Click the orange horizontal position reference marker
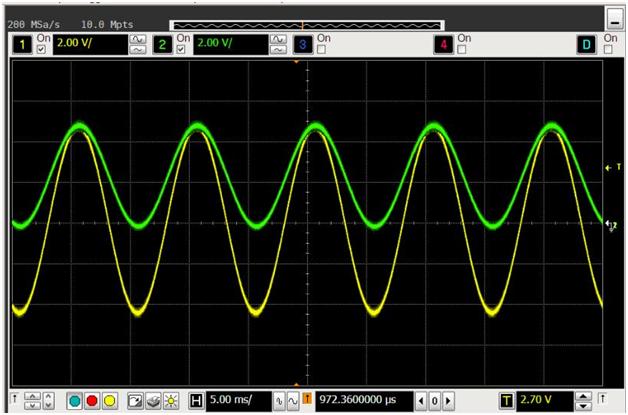 point(307,399)
